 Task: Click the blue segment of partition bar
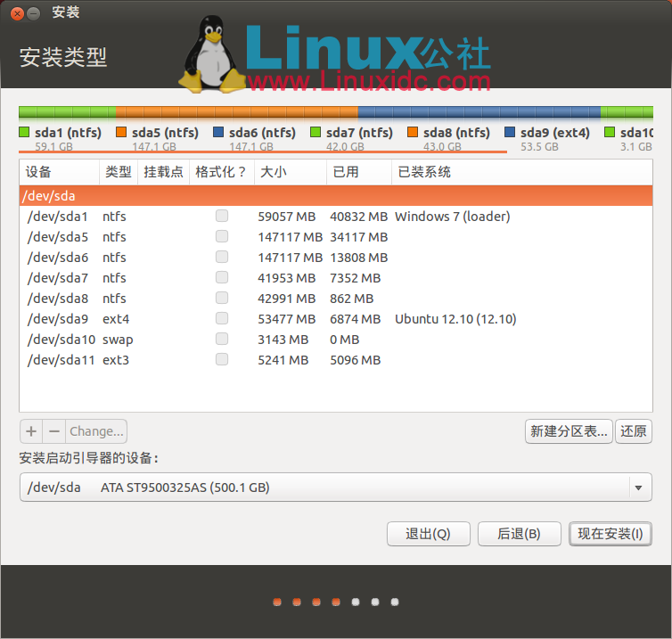[x=479, y=112]
